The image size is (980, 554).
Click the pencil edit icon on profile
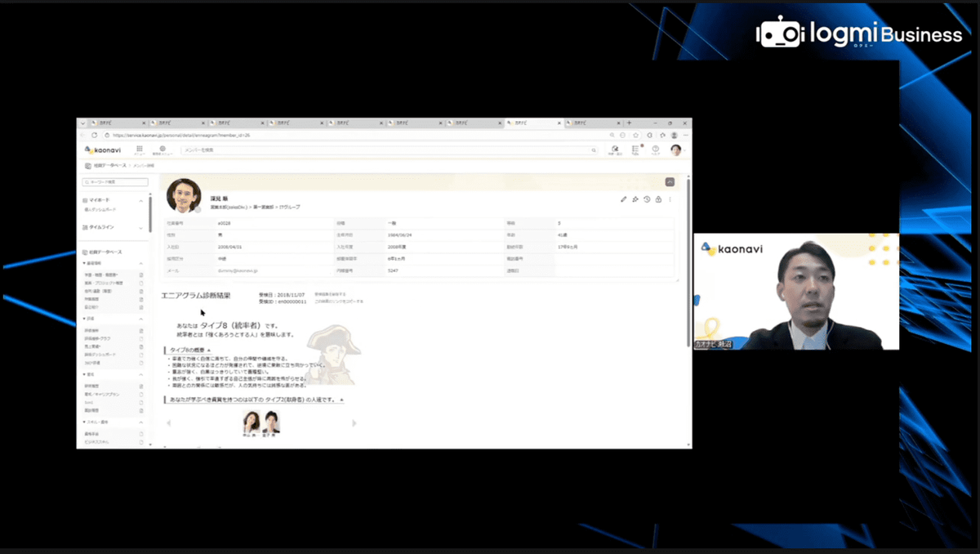click(624, 199)
